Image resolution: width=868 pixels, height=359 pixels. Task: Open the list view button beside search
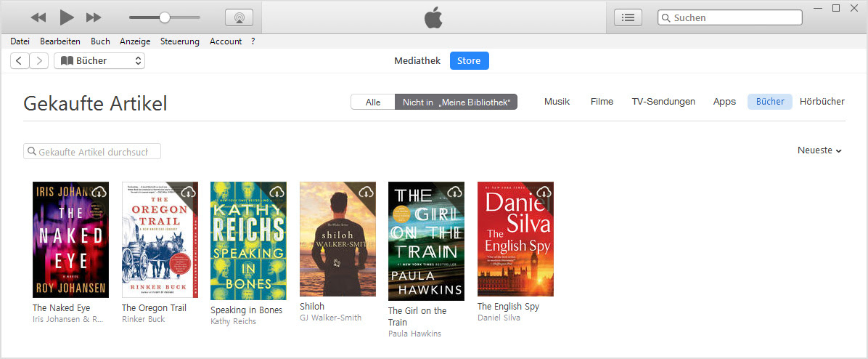coord(629,17)
